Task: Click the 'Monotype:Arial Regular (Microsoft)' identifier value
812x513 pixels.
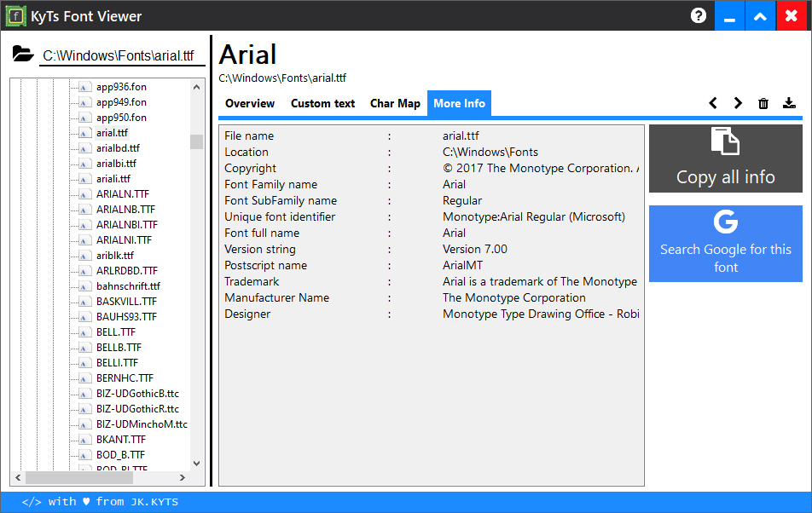Action: click(x=533, y=216)
